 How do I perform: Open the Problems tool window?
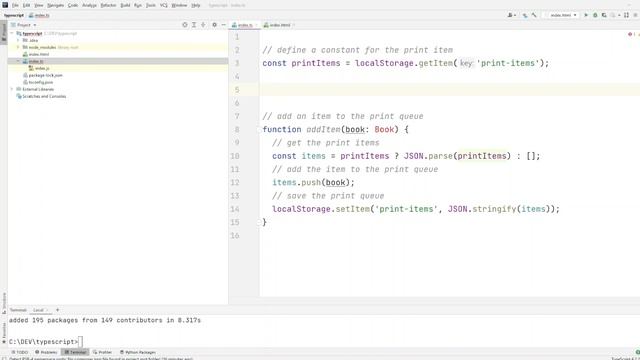(x=46, y=352)
